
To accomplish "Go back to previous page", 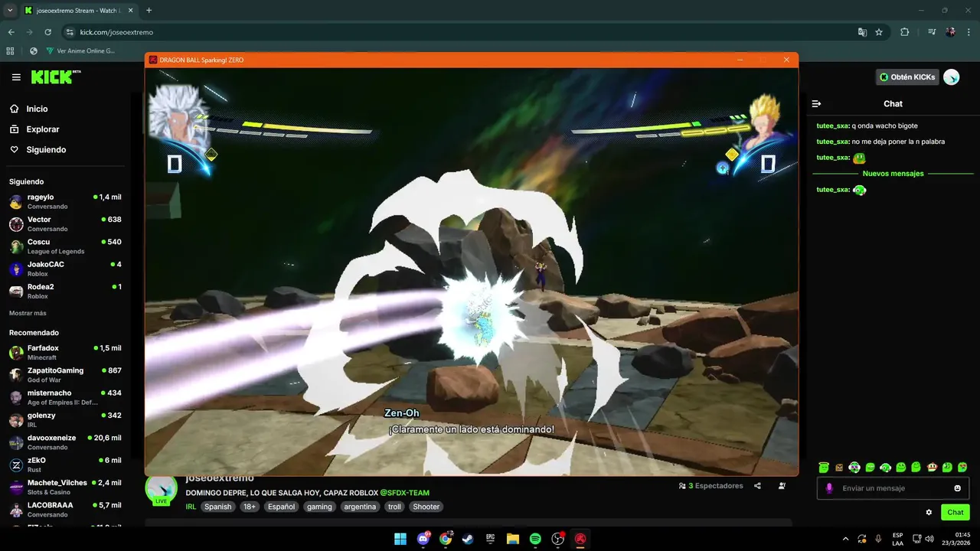I will click(x=11, y=32).
